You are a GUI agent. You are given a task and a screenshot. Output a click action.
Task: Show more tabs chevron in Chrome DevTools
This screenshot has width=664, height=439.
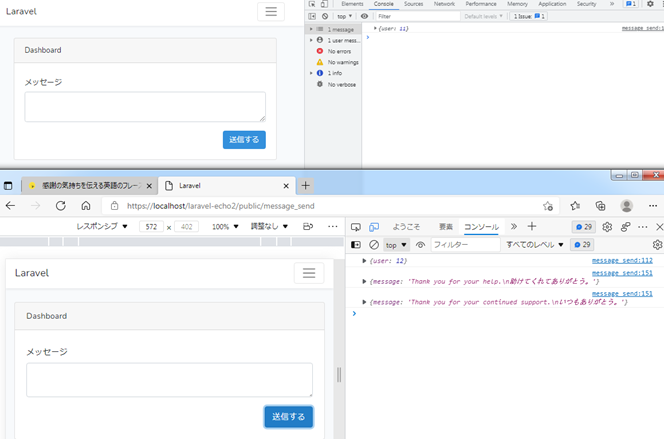click(612, 4)
